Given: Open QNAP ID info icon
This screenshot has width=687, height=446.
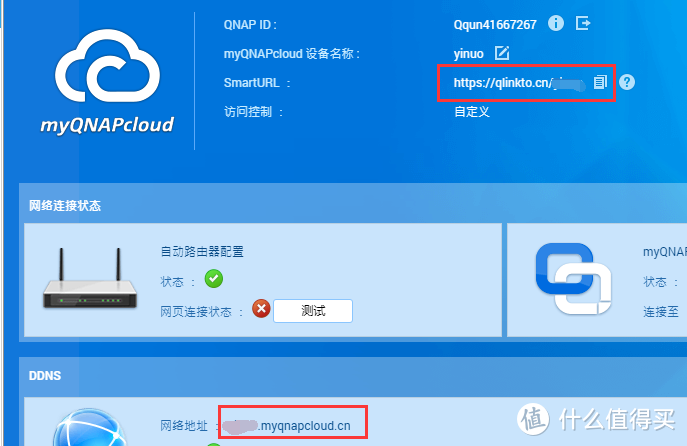Looking at the screenshot, I should click(556, 23).
